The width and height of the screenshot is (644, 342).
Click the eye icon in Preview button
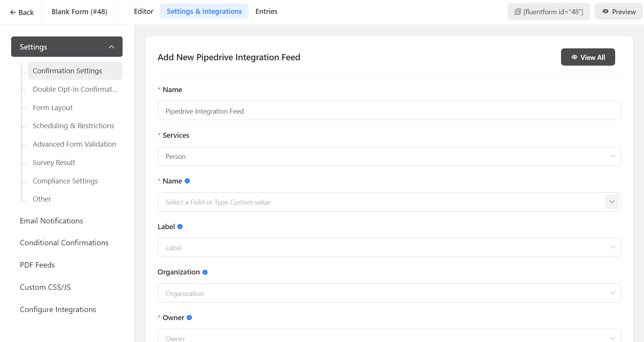[x=606, y=12]
